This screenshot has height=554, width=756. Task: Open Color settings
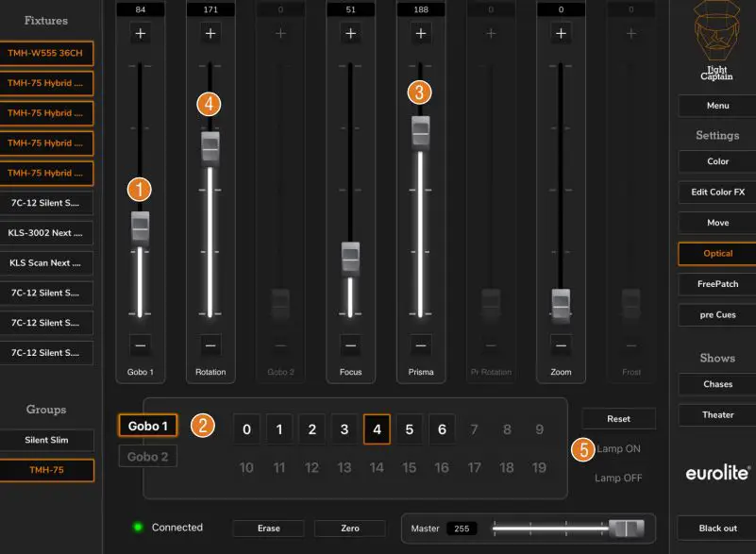point(717,161)
